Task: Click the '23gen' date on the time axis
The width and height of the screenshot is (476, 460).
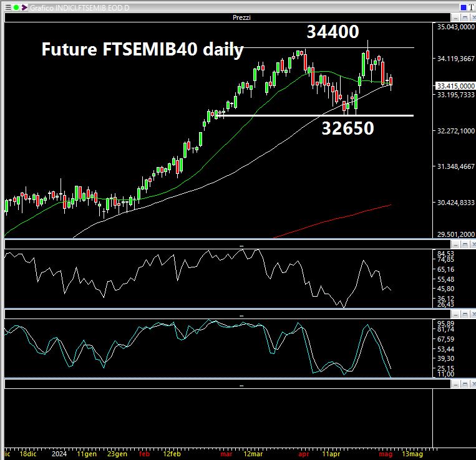Action: coord(117,454)
